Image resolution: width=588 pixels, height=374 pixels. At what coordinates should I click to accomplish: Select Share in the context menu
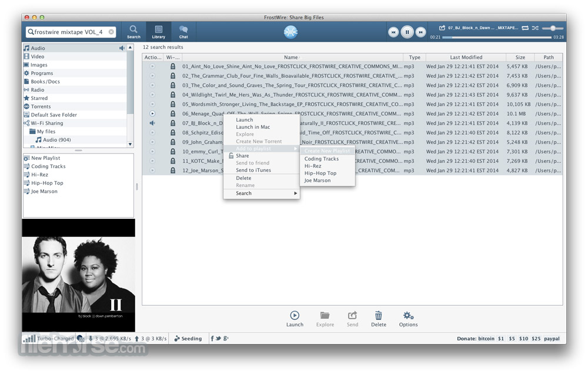[x=262, y=156]
